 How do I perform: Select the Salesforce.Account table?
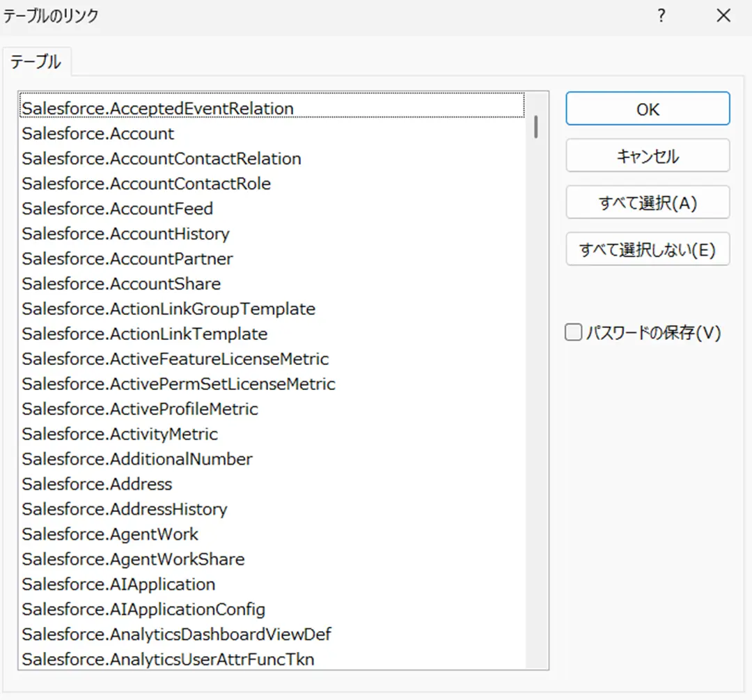pos(97,133)
